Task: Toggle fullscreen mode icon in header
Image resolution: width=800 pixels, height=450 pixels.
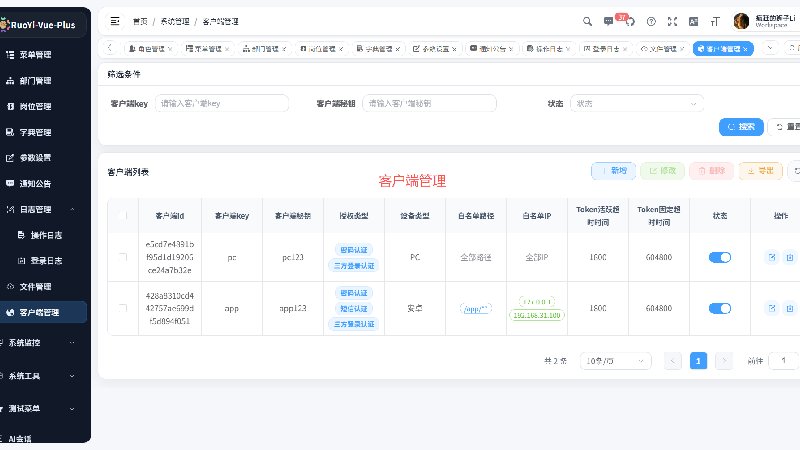Action: click(x=672, y=21)
